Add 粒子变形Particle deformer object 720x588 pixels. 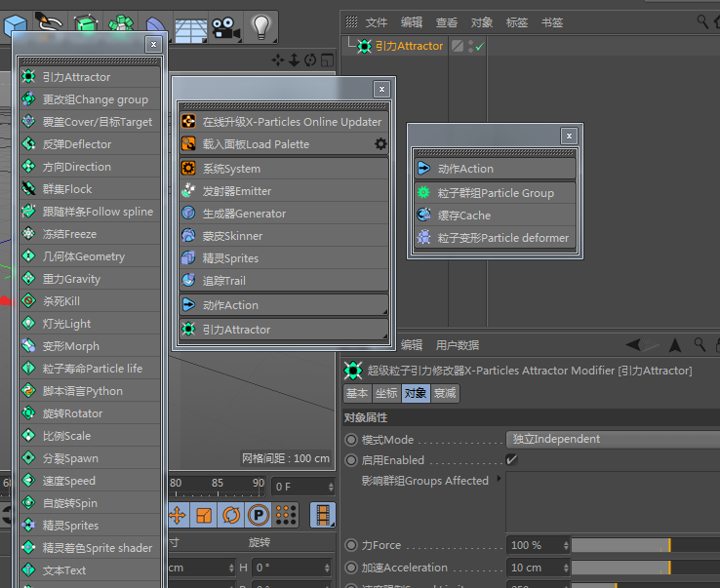(495, 238)
